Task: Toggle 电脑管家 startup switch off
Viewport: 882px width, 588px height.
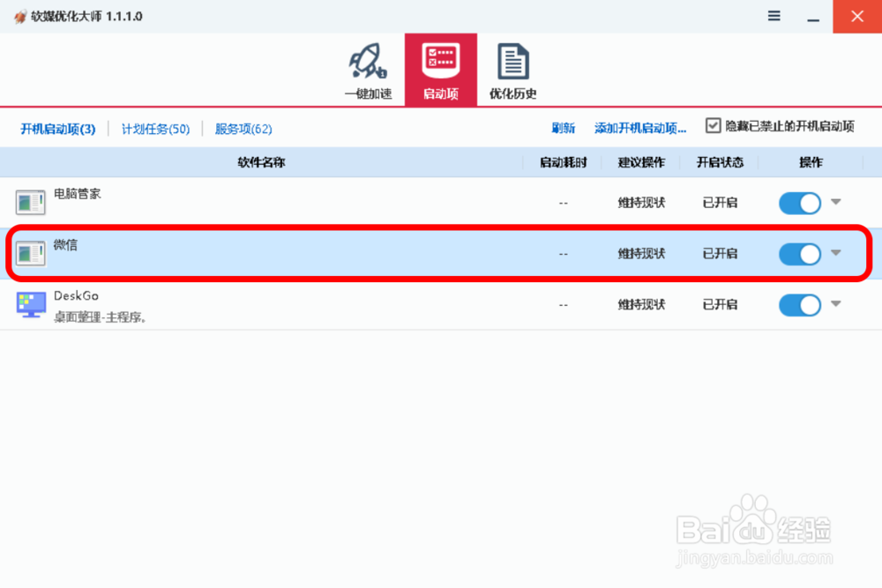Action: [800, 203]
